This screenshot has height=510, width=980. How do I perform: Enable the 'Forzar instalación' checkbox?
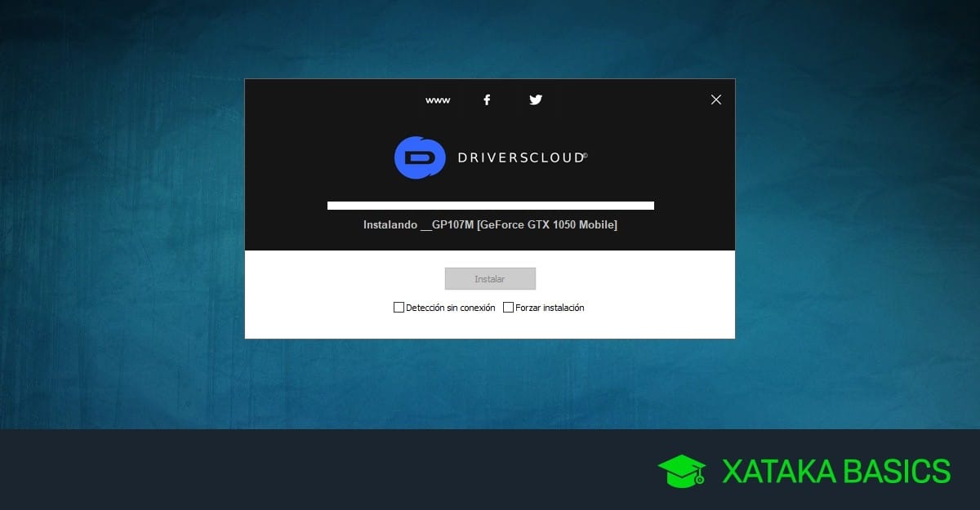point(507,307)
